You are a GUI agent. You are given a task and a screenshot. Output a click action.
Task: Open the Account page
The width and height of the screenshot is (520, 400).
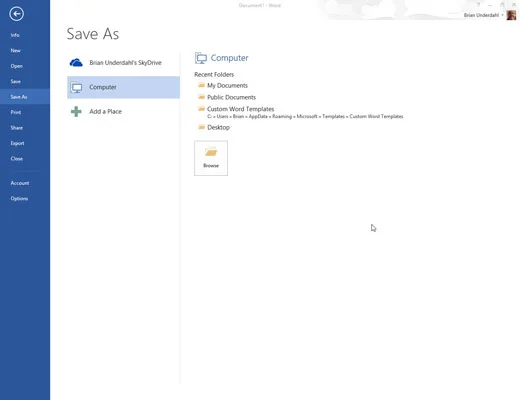coord(20,183)
